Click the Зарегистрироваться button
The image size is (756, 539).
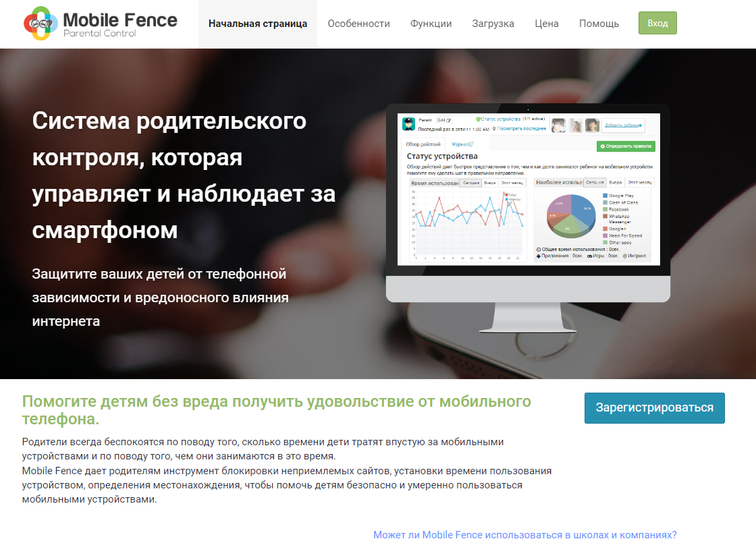[654, 408]
